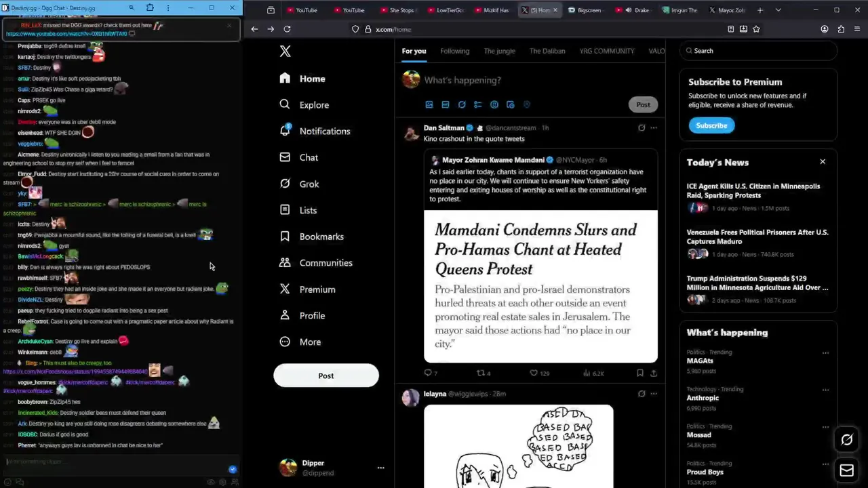868x488 pixels.
Task: Switch to Imgur browser tab
Action: 679,10
